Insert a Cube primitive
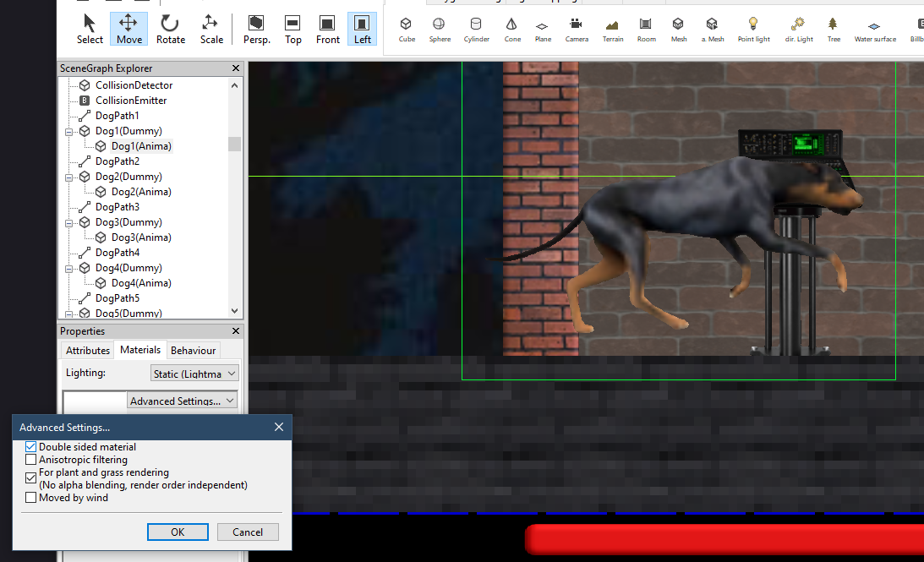924x562 pixels. click(x=407, y=30)
